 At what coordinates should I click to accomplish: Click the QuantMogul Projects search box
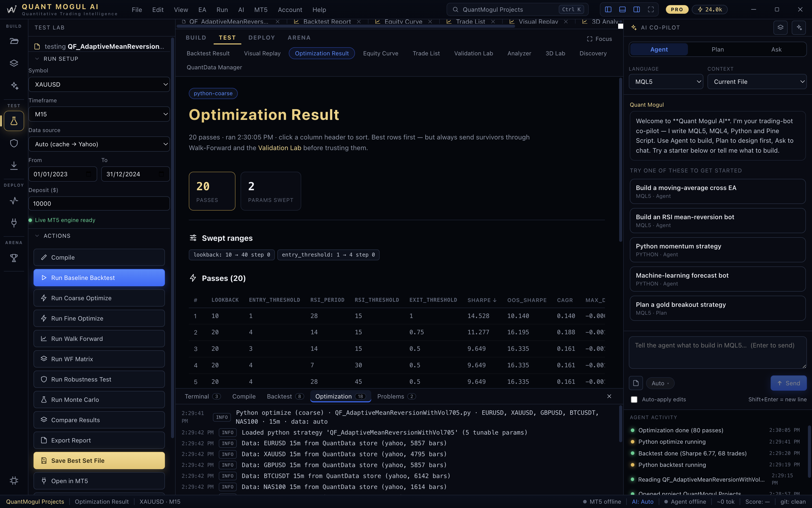pos(517,9)
